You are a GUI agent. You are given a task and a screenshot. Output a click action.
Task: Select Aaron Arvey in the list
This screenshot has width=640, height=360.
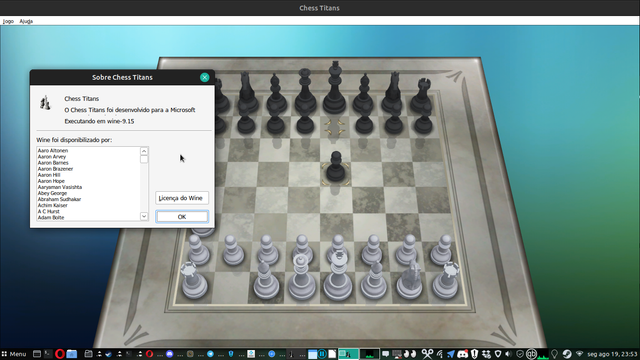click(x=52, y=157)
